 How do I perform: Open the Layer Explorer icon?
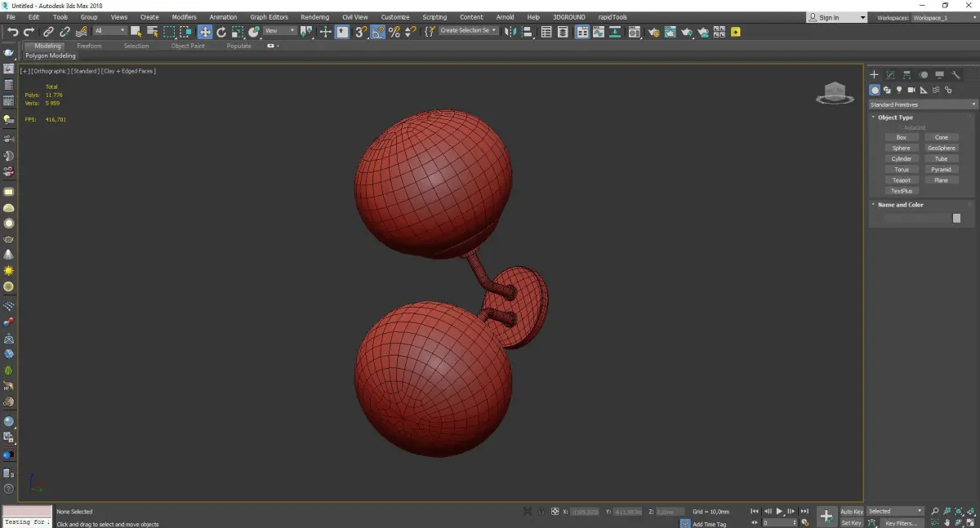563,32
